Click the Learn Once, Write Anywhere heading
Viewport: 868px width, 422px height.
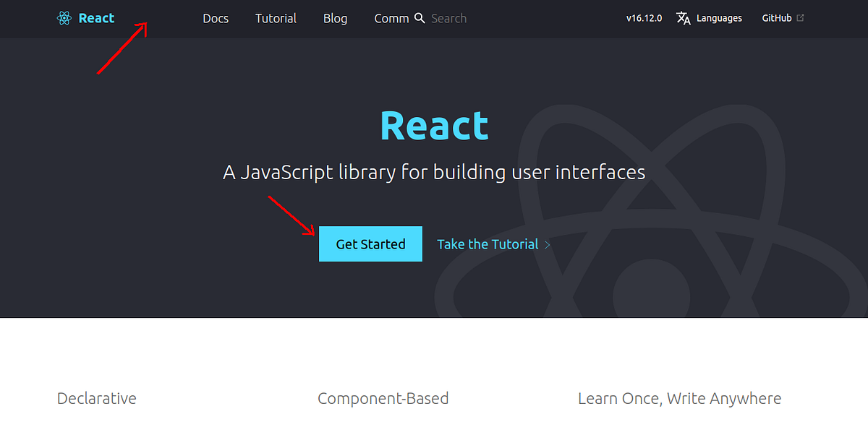pos(679,398)
